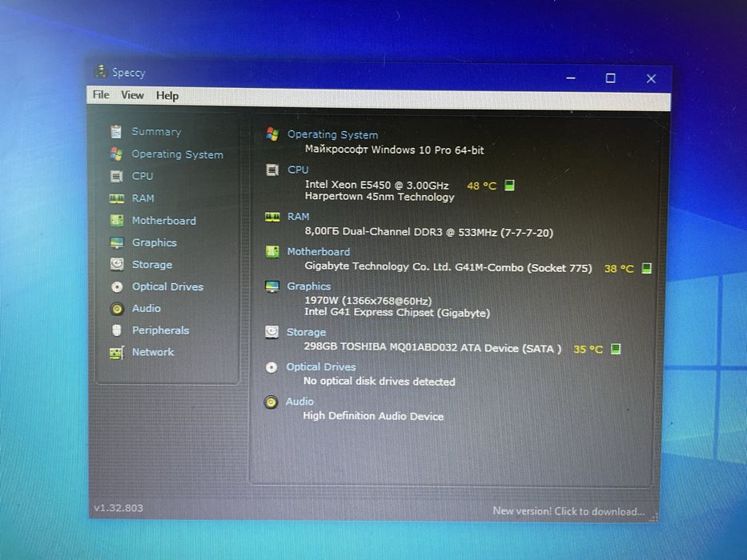Click the Optical Drives disc icon in sidebar
This screenshot has width=747, height=560.
117,286
